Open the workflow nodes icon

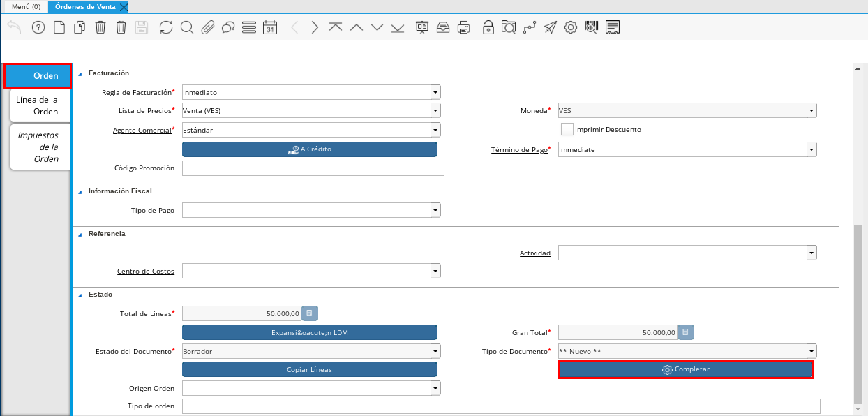530,27
